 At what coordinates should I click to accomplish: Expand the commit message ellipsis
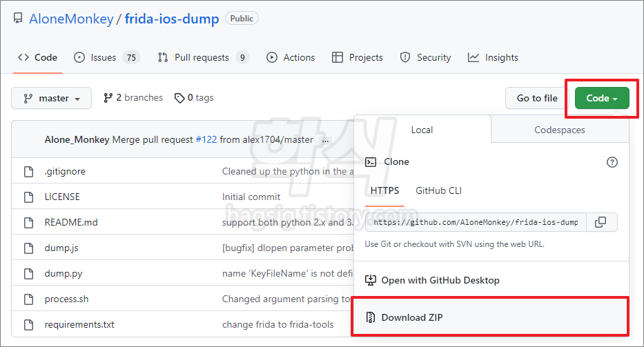(325, 141)
